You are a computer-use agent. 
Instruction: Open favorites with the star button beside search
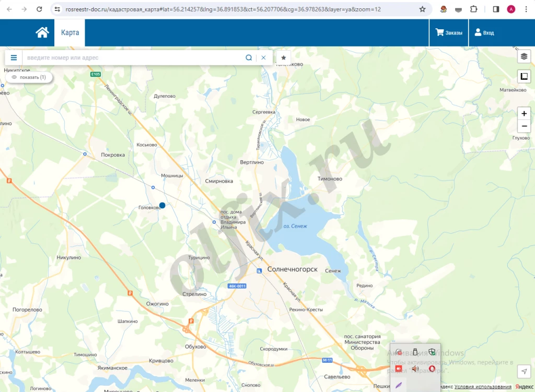283,57
